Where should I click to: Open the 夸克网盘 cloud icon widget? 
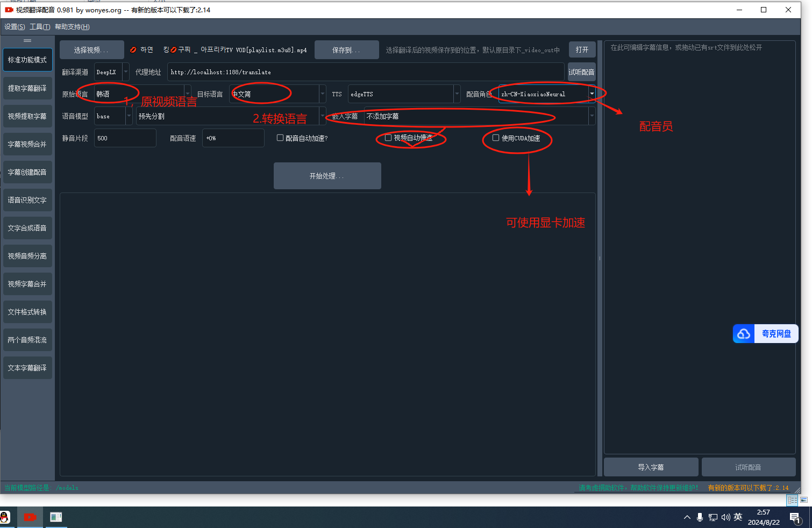pyautogui.click(x=744, y=334)
